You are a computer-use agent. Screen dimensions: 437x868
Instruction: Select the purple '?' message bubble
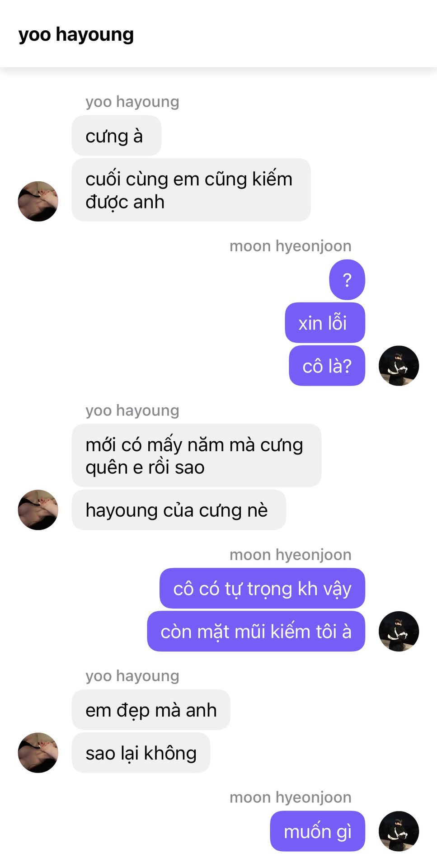pos(347,279)
